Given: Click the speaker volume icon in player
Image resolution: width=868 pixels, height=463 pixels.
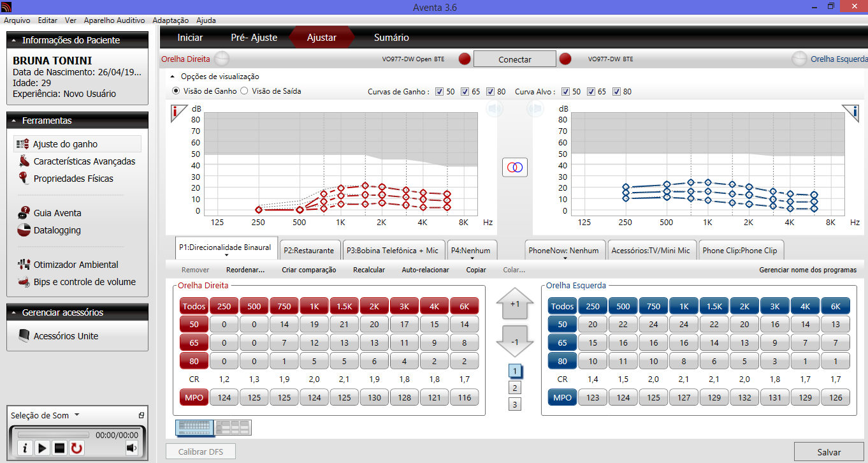Looking at the screenshot, I should (x=132, y=448).
